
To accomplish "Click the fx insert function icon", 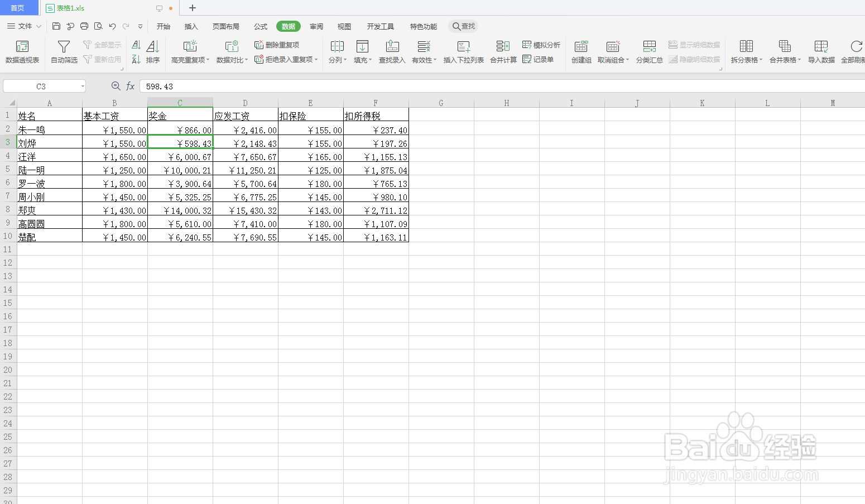I will (130, 86).
